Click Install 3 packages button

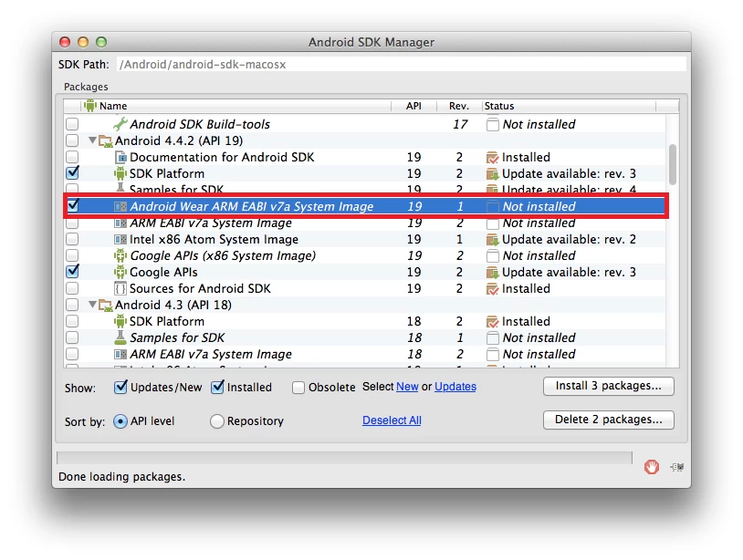[x=609, y=386]
